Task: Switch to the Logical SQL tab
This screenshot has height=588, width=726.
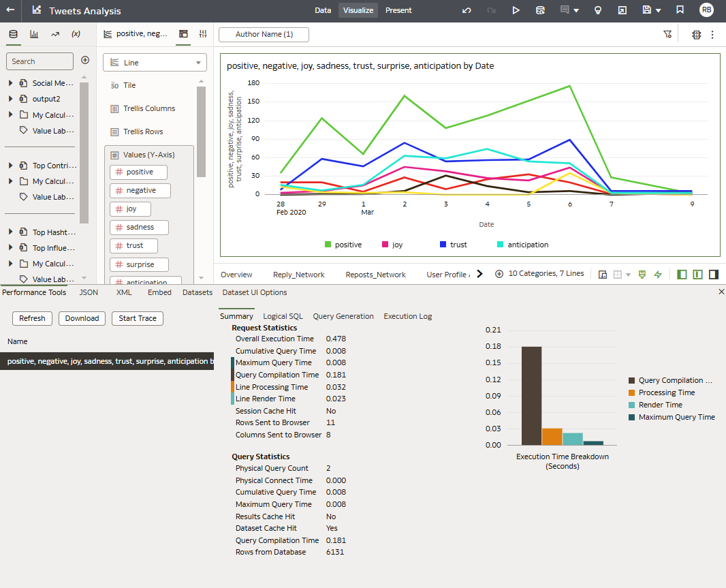Action: pos(283,316)
